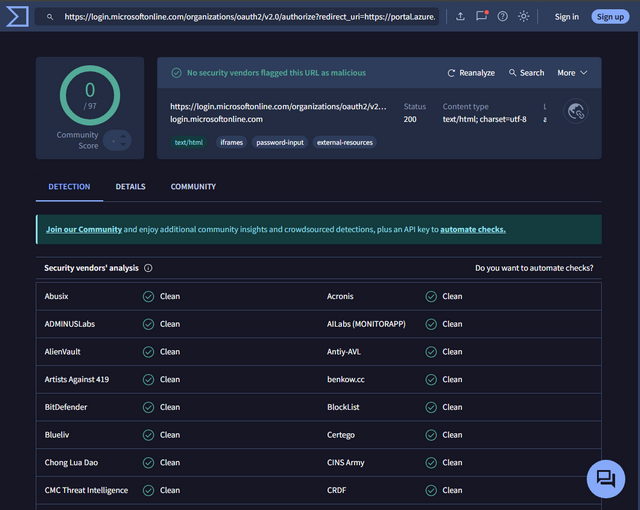
Task: Click the Certego clean checkmark icon
Action: tap(431, 435)
